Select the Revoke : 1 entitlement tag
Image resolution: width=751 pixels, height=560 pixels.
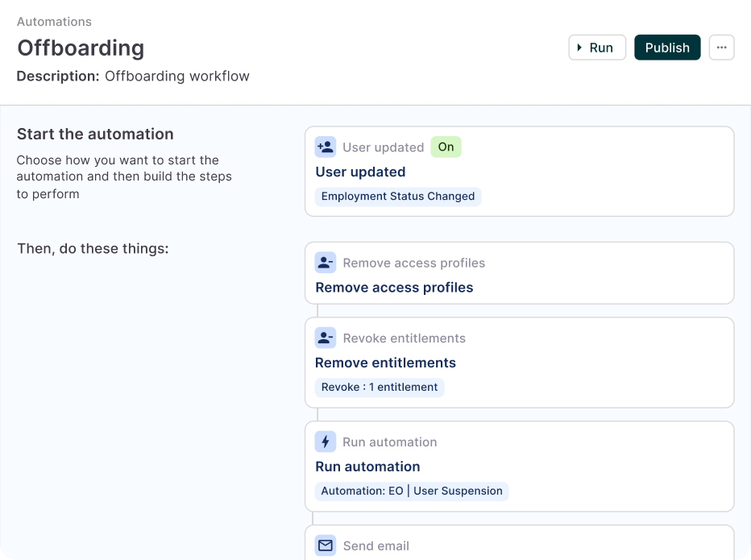click(x=380, y=388)
